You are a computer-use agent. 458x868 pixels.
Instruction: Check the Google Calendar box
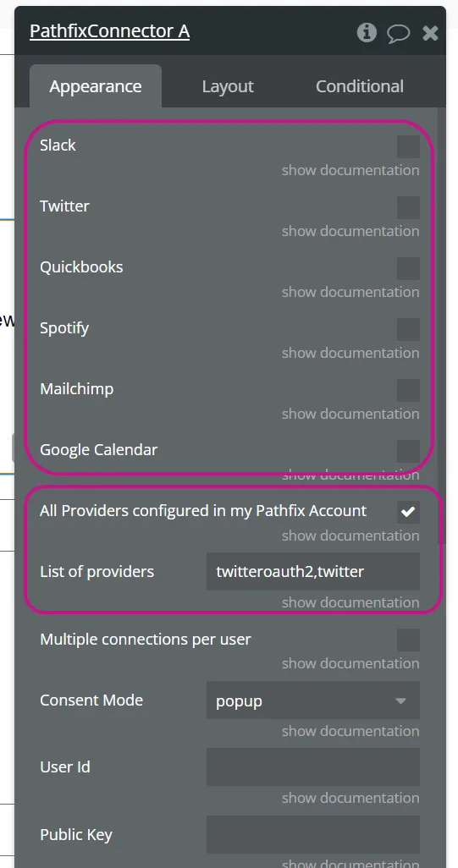pyautogui.click(x=408, y=451)
